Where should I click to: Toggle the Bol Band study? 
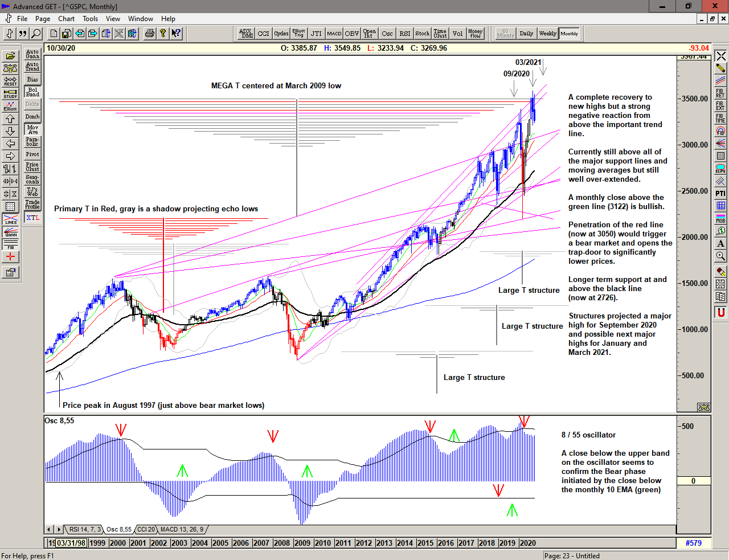coord(32,92)
